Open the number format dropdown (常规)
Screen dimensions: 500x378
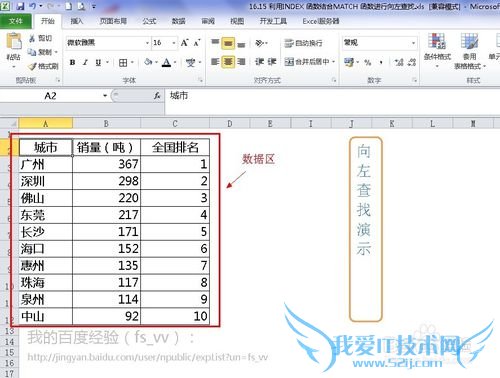[x=413, y=43]
